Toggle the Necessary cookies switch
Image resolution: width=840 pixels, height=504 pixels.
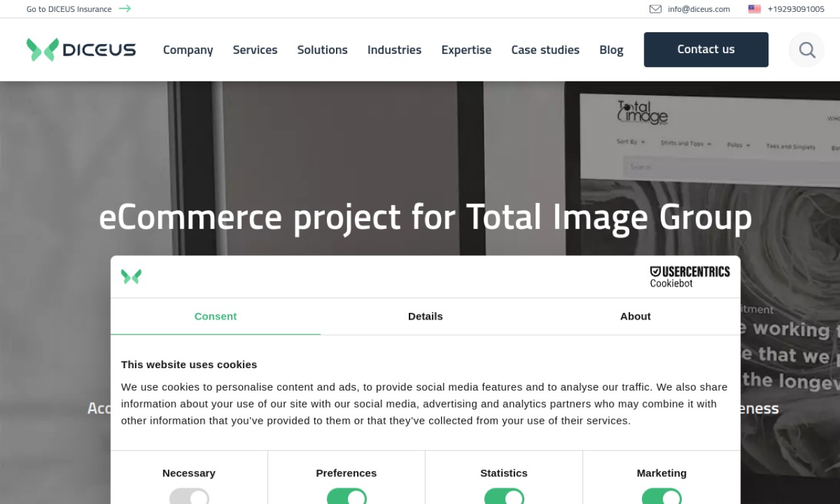pos(189,497)
